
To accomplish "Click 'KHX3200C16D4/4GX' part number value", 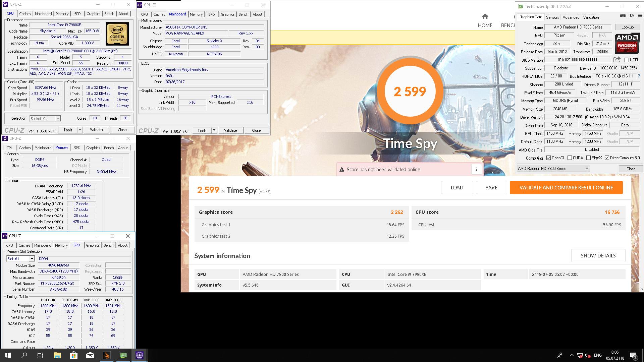I will 58,283.
